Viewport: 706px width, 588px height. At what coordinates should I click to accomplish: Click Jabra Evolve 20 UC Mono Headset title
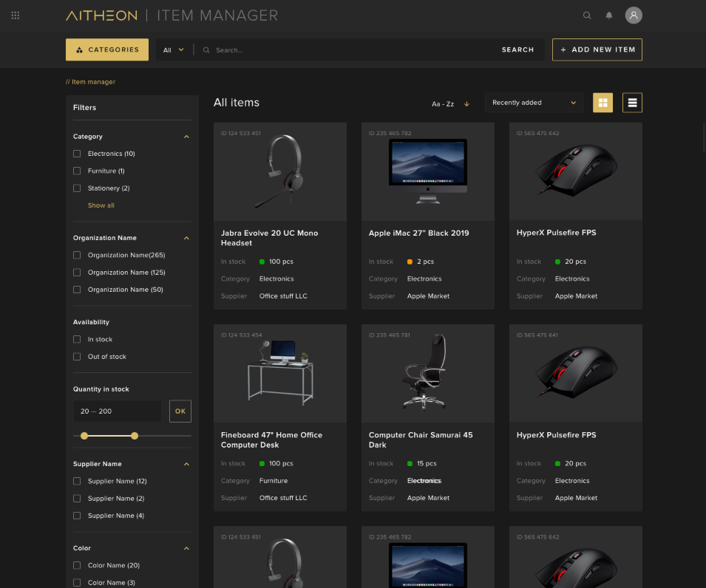click(269, 238)
